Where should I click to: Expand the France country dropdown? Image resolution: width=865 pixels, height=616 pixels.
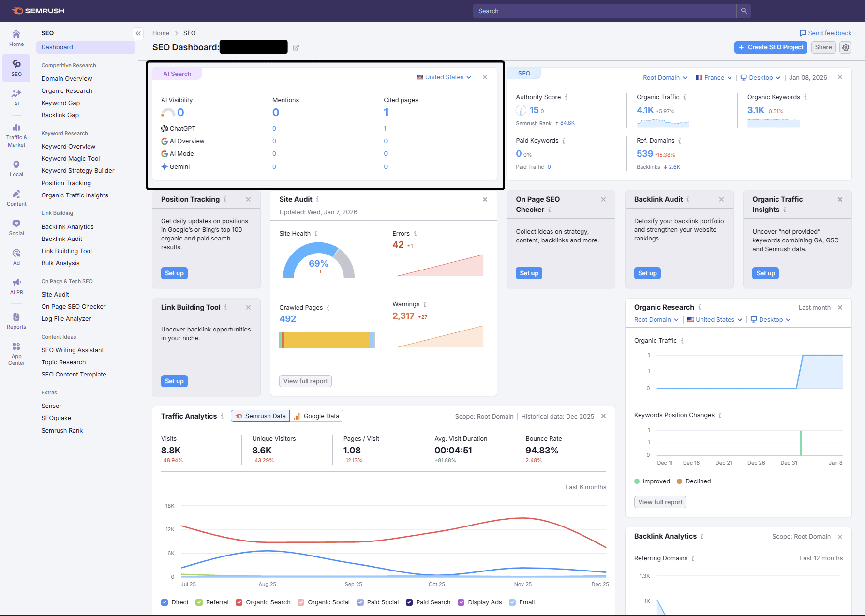tap(714, 78)
